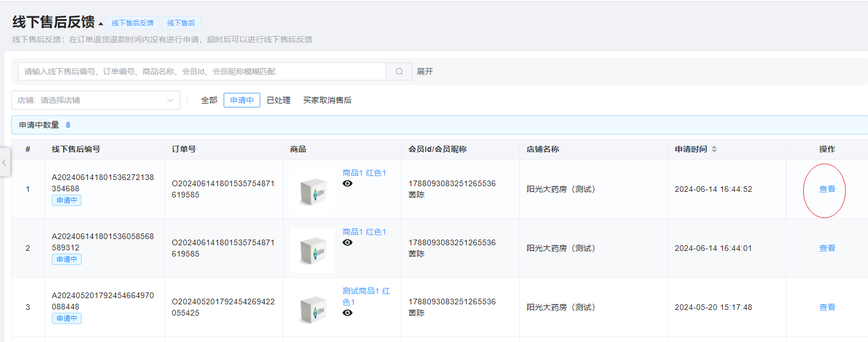The width and height of the screenshot is (868, 342).
Task: Open the 店铺 store selector dropdown
Action: coord(96,100)
